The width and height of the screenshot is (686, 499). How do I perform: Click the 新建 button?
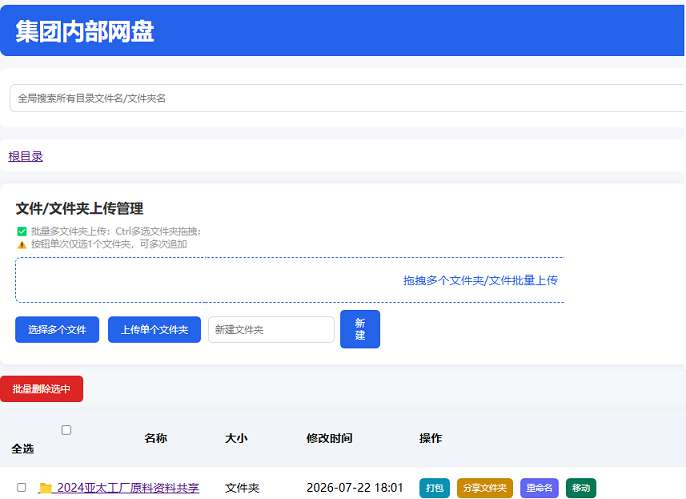pyautogui.click(x=360, y=329)
